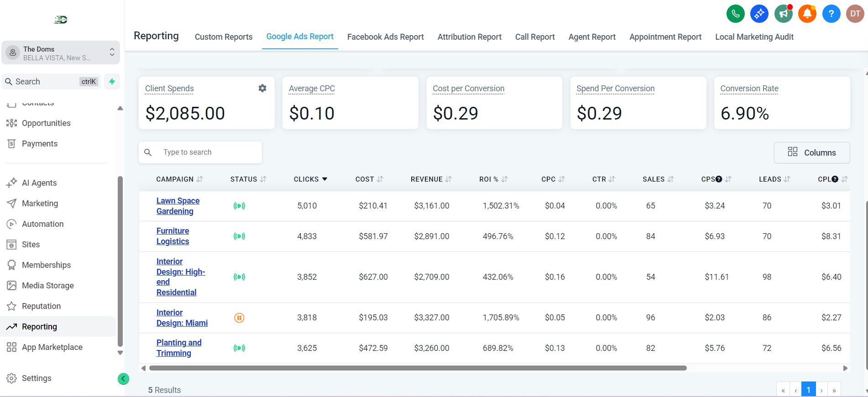Click the horizontal table scrollbar

click(418, 368)
